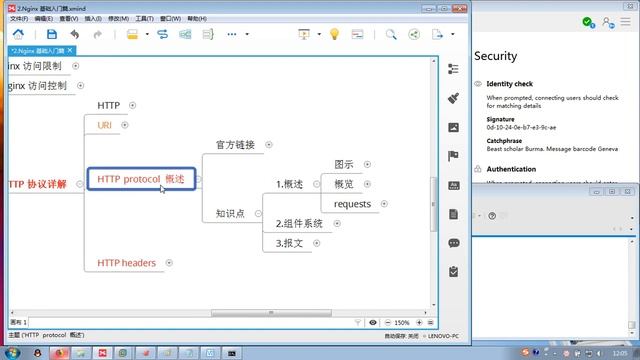
Task: Open the Format brush panel
Action: 453,98
